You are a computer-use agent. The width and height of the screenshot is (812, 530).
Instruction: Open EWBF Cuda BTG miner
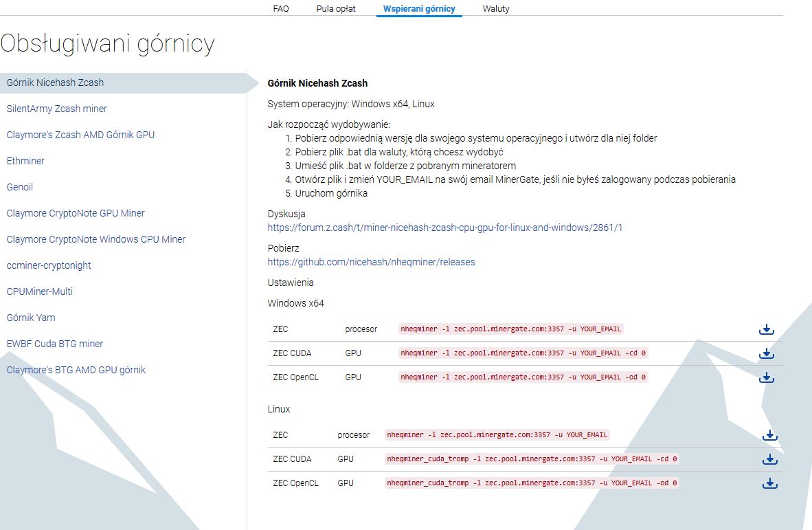pos(54,344)
